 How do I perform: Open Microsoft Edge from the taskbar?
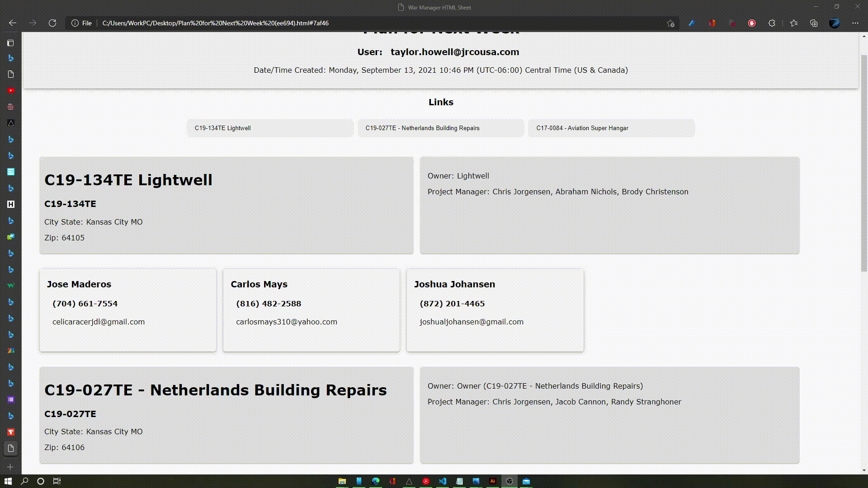[376, 481]
